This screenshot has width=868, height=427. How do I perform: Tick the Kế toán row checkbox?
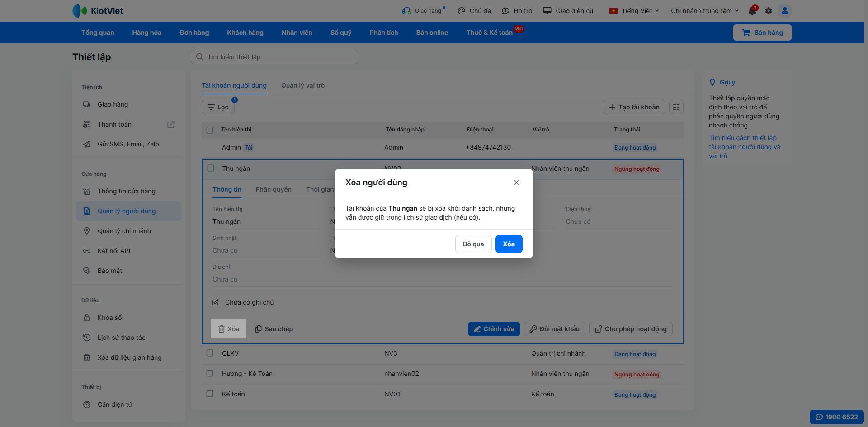210,394
